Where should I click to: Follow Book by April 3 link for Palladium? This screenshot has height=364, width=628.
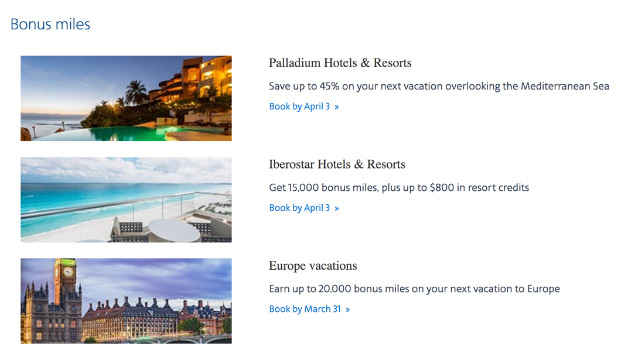pyautogui.click(x=304, y=107)
